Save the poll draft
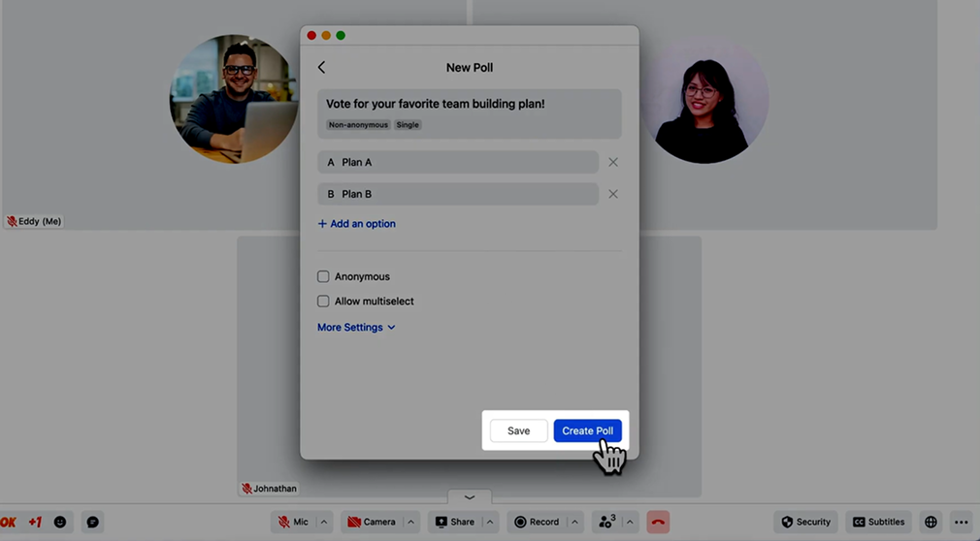Image resolution: width=980 pixels, height=541 pixels. (x=518, y=430)
